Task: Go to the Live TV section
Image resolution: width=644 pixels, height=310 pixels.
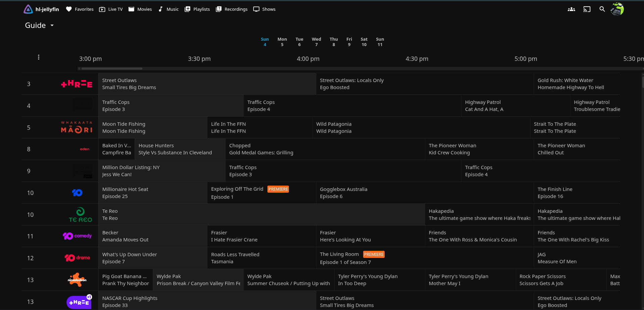Action: (111, 9)
